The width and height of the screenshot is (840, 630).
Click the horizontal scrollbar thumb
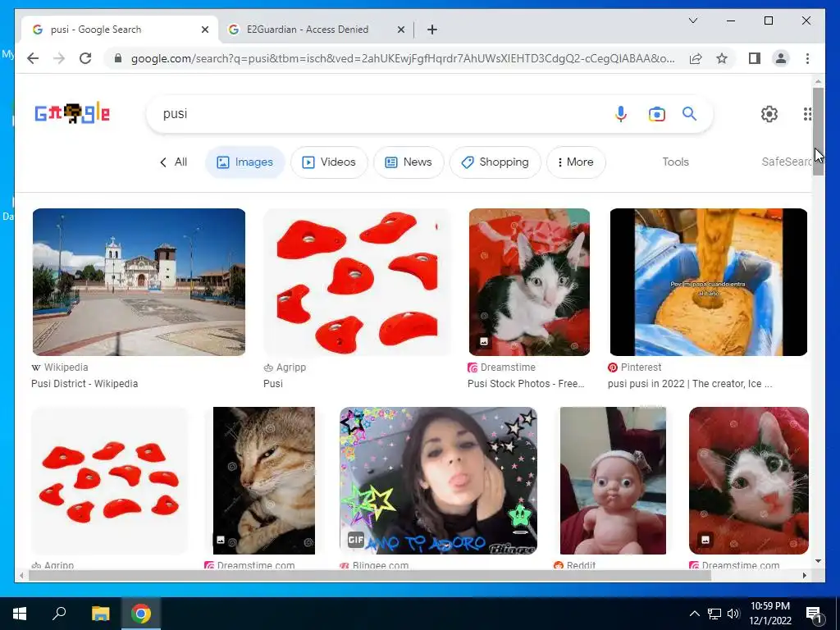coord(370,575)
